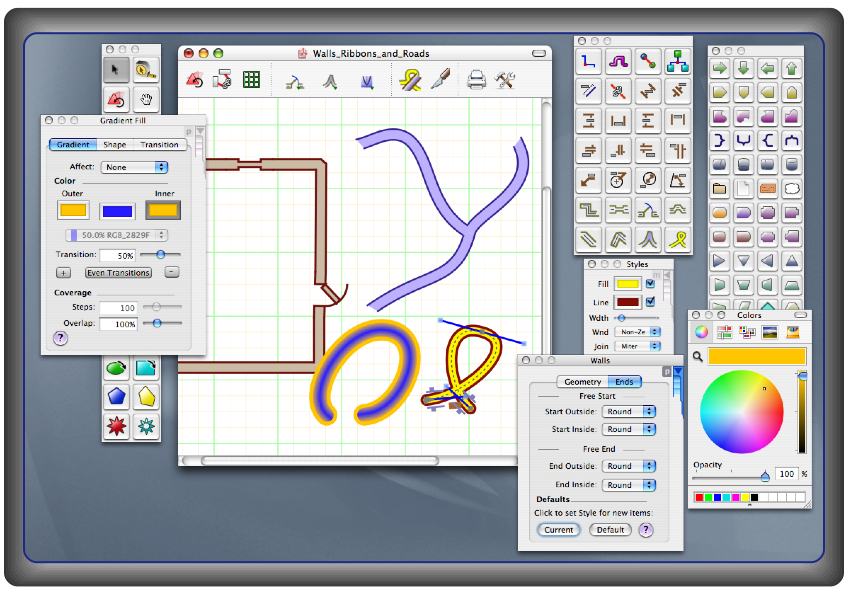
Task: Switch to the Ends tab in Walls
Action: tap(624, 382)
